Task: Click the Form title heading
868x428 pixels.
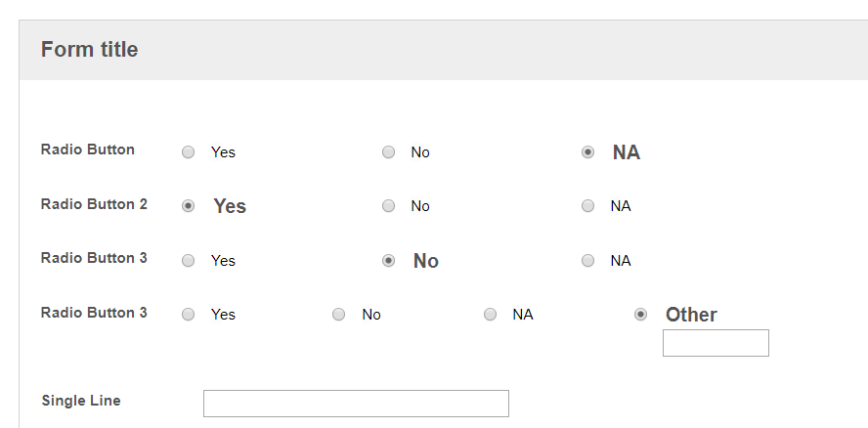Action: 89,49
